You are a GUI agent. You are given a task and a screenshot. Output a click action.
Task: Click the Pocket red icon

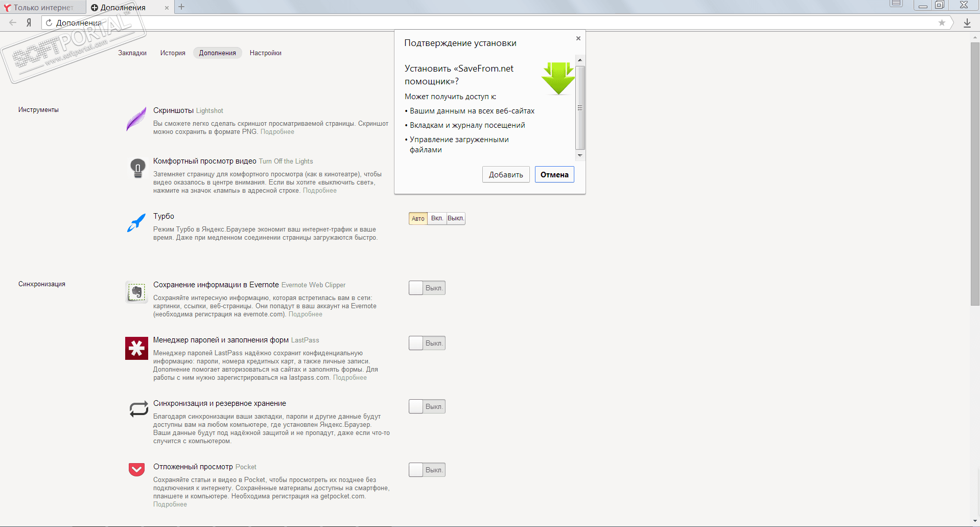(136, 469)
